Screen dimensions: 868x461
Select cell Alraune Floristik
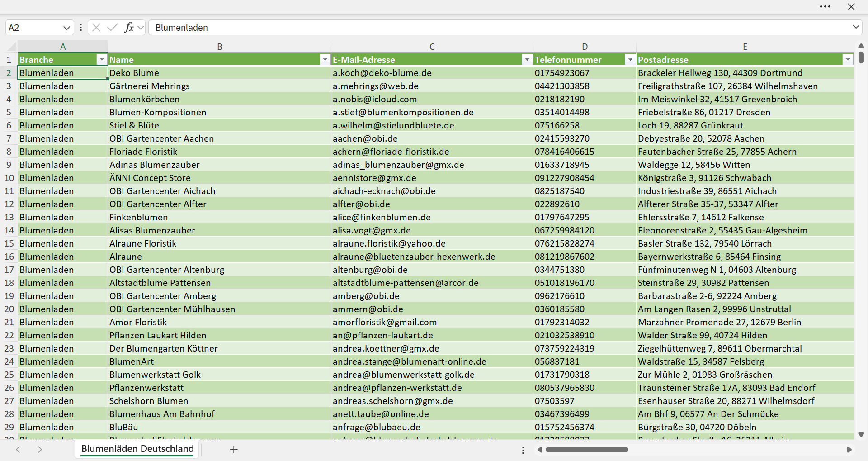tap(219, 243)
